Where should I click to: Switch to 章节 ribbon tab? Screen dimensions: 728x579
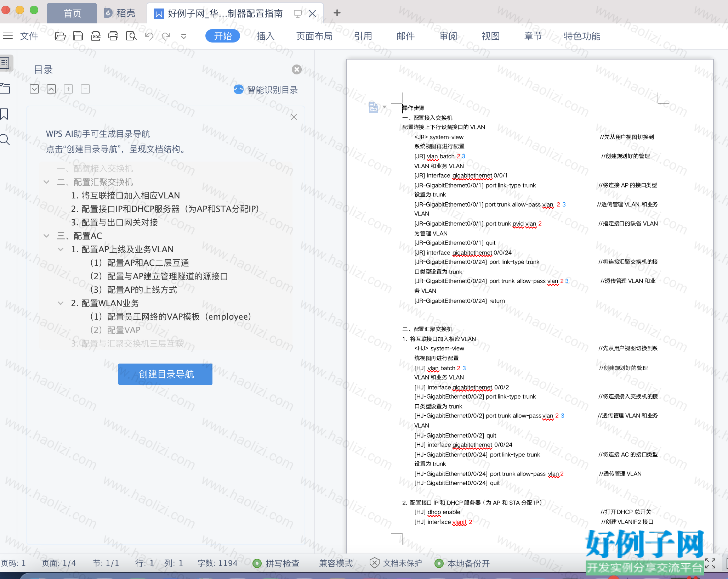click(533, 36)
